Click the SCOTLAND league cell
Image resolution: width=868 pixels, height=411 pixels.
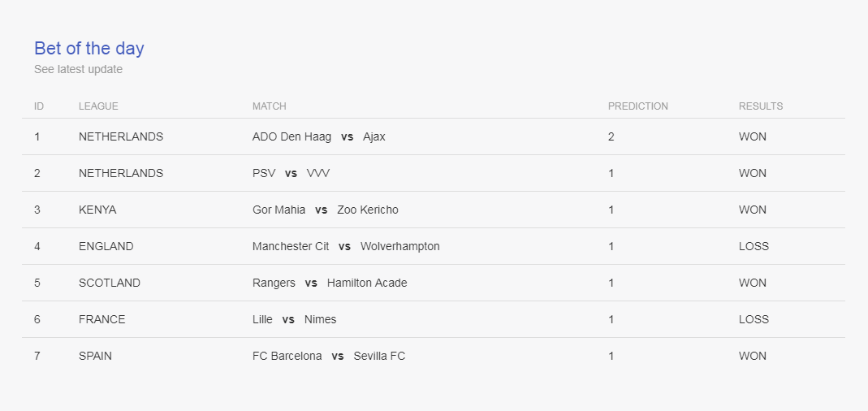[110, 283]
